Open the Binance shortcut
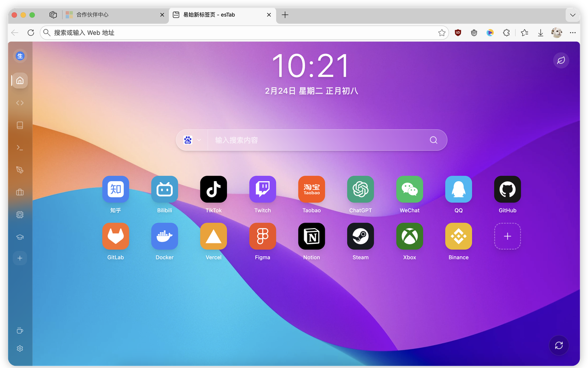588x368 pixels. click(x=458, y=236)
